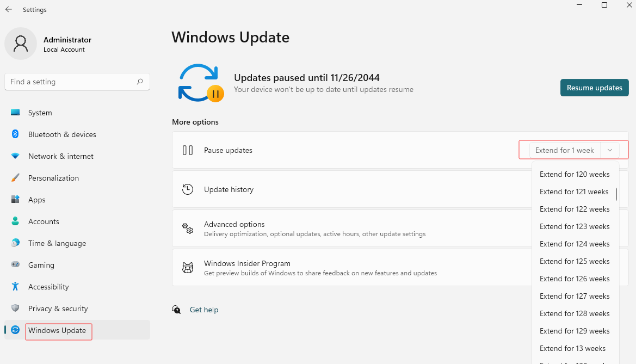This screenshot has height=364, width=636.
Task: Click the search magnifier icon
Action: point(140,82)
